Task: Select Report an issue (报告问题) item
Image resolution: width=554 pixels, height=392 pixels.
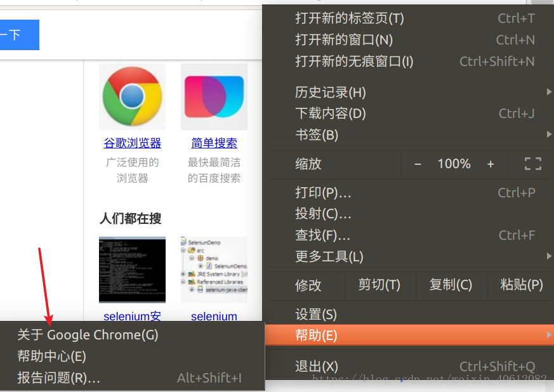Action: (132, 378)
